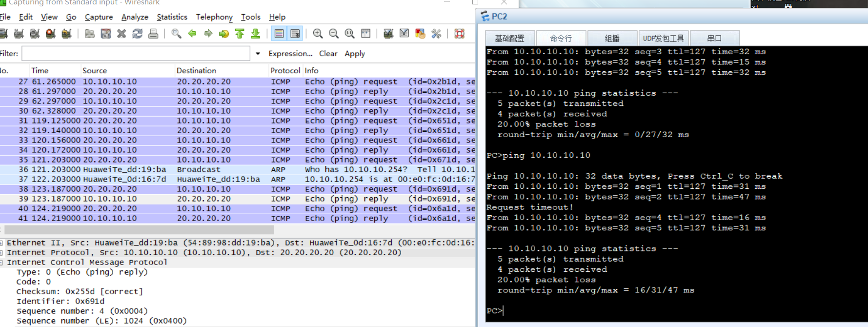
Task: Switch to 基础配置 tab in PC2
Action: [510, 38]
